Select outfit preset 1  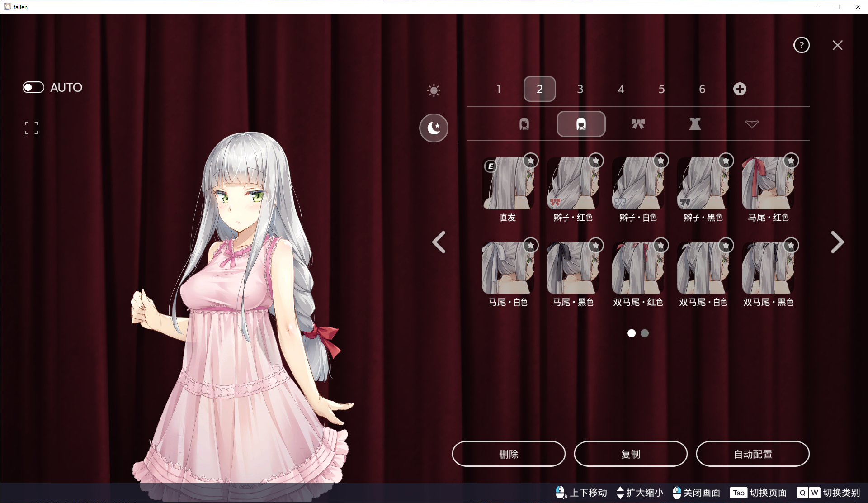click(x=499, y=89)
